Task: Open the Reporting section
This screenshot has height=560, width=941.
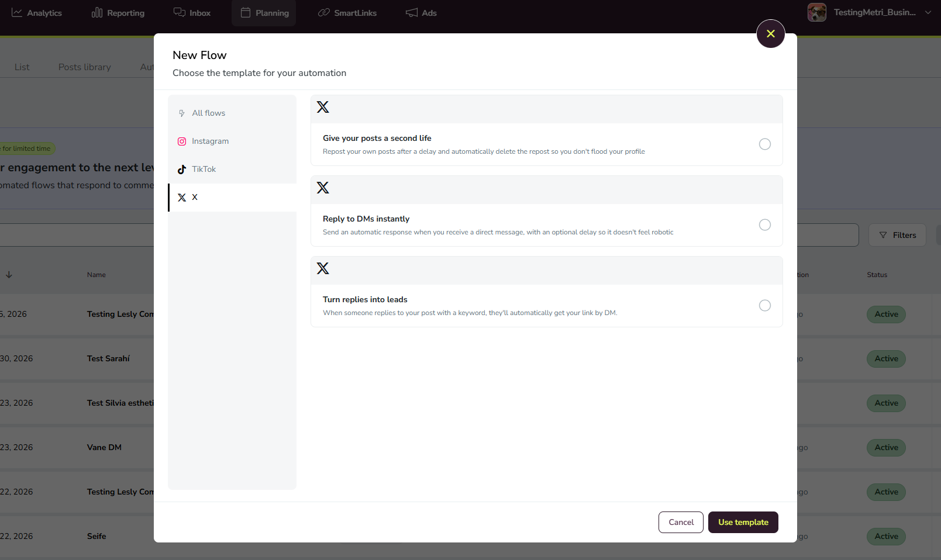Action: (118, 13)
